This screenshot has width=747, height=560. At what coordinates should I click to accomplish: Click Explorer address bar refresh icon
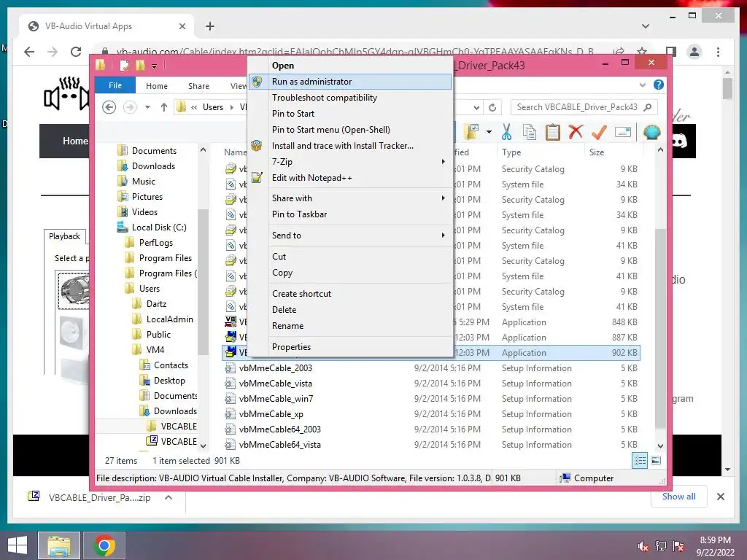(x=492, y=107)
